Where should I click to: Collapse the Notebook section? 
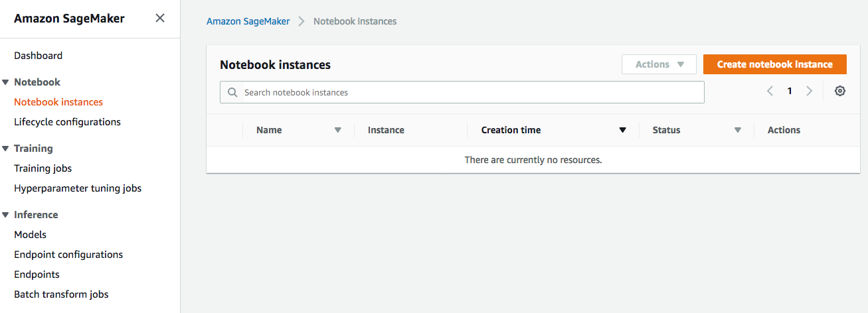[5, 82]
